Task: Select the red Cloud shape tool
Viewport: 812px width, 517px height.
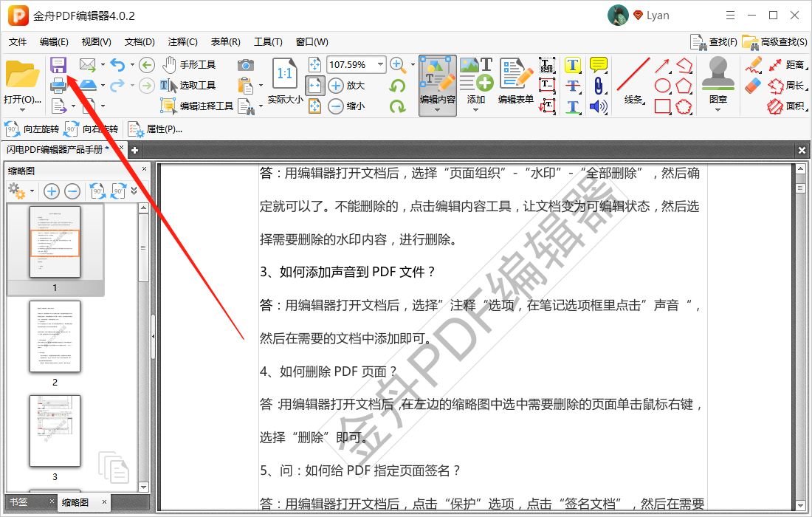Action: pos(684,106)
